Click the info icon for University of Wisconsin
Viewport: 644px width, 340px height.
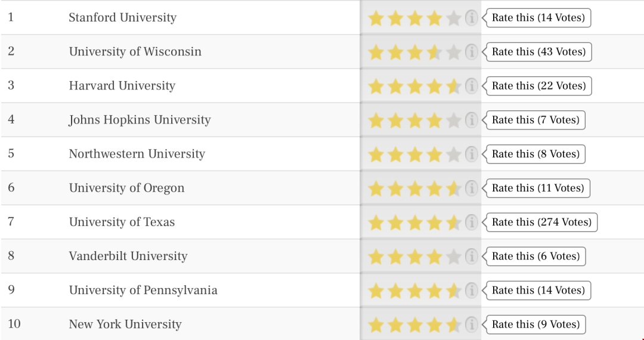(471, 52)
